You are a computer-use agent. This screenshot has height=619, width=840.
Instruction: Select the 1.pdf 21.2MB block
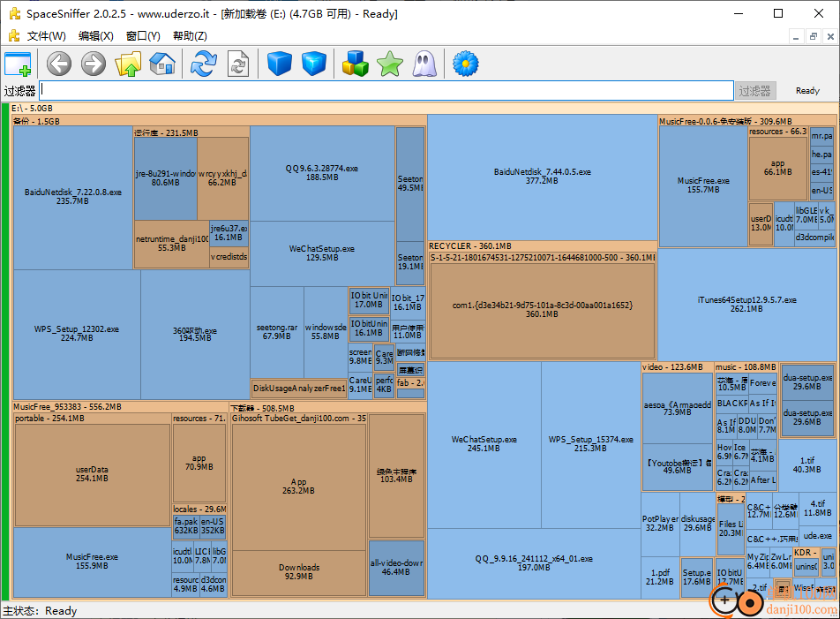coord(660,577)
